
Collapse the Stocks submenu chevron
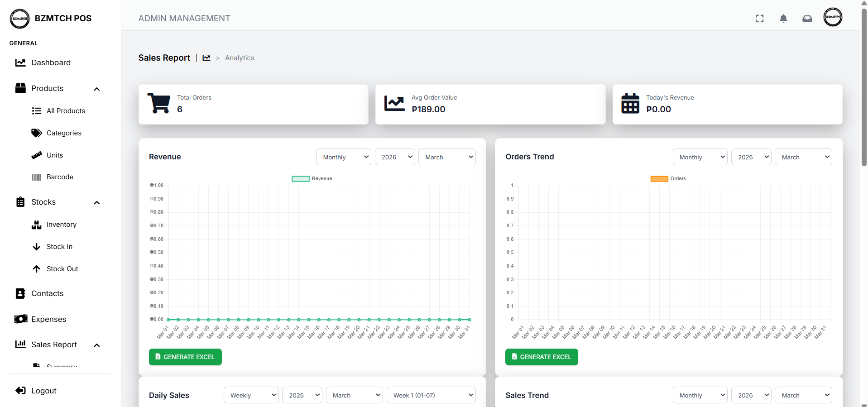(96, 202)
